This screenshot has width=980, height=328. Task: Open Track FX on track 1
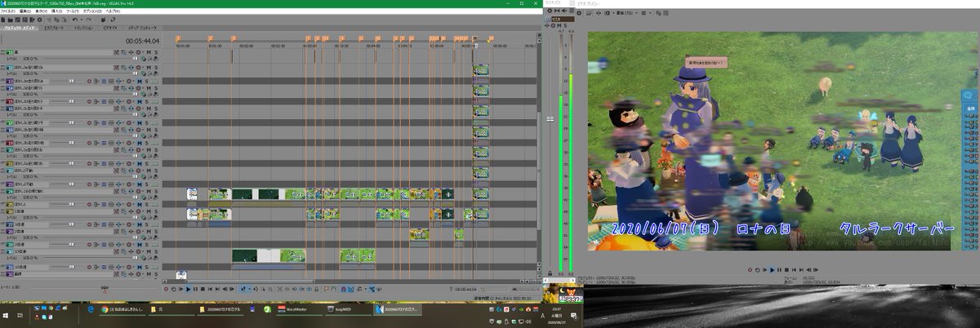[138, 52]
